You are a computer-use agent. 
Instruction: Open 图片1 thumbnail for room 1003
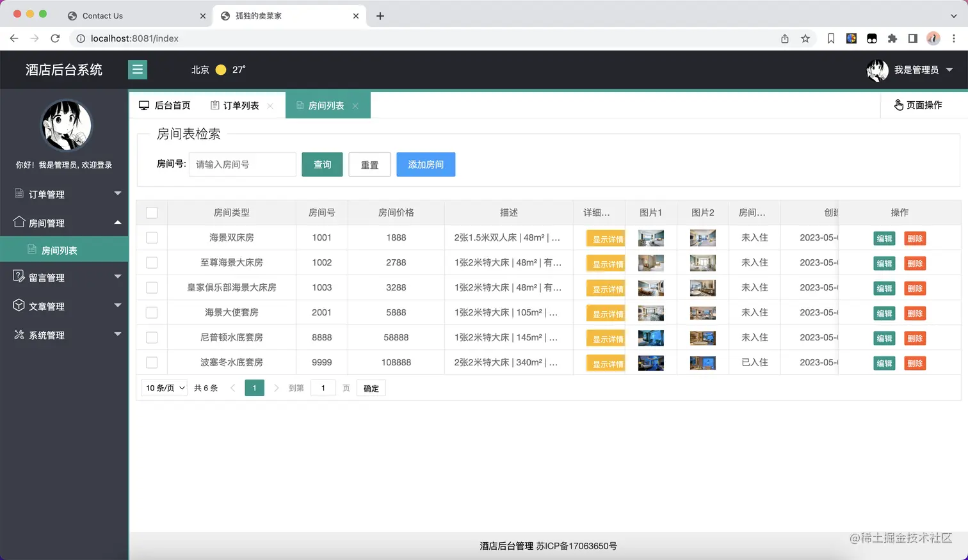pyautogui.click(x=651, y=288)
